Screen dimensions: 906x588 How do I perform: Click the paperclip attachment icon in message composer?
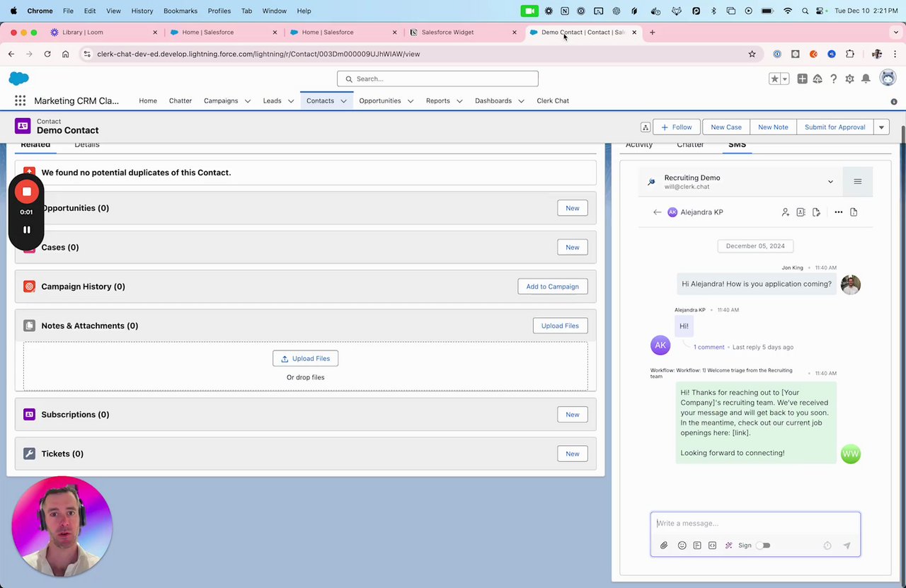pyautogui.click(x=664, y=546)
